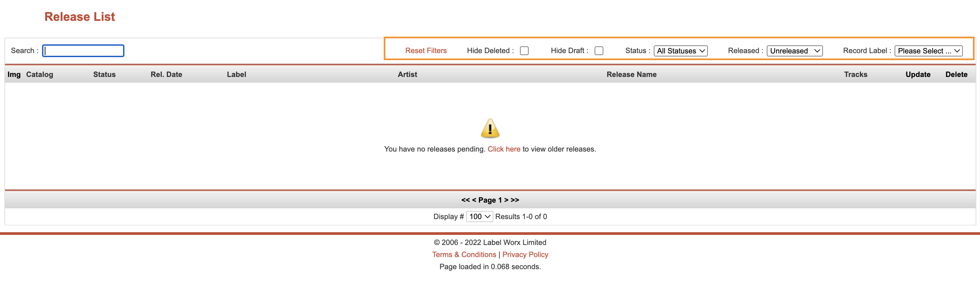Open the Status All Statuses dropdown

pos(681,51)
